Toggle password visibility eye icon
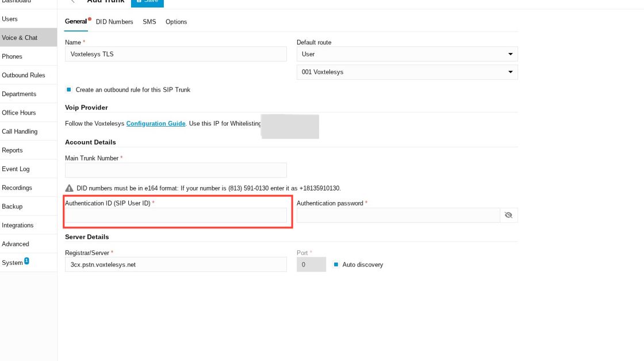This screenshot has height=361, width=644. 508,215
